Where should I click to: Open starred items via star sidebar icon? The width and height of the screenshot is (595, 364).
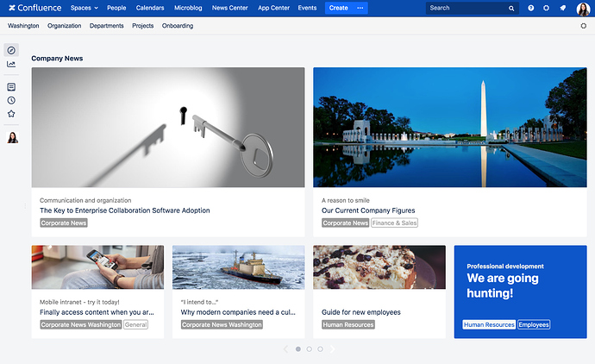(11, 114)
